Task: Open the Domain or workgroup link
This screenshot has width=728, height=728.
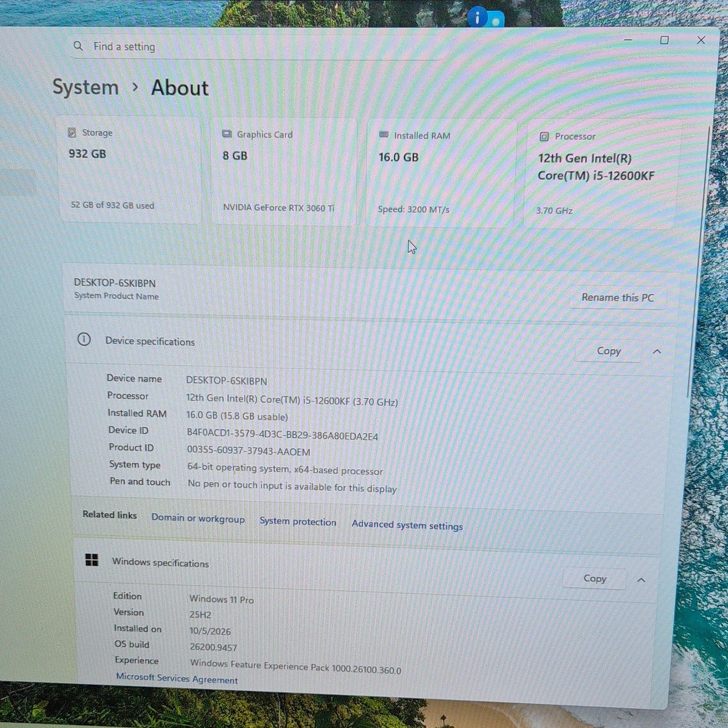Action: pyautogui.click(x=198, y=518)
